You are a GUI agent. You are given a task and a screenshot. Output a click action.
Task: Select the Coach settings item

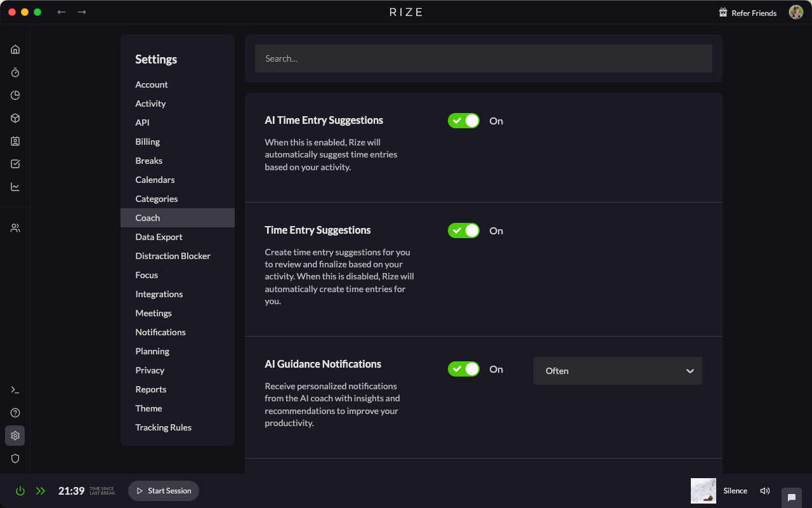pos(178,218)
